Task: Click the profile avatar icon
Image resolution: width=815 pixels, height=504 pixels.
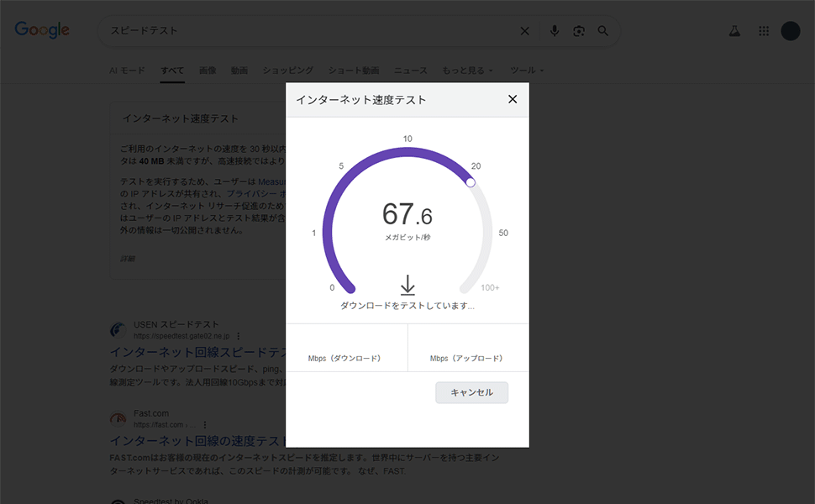Action: pyautogui.click(x=791, y=30)
